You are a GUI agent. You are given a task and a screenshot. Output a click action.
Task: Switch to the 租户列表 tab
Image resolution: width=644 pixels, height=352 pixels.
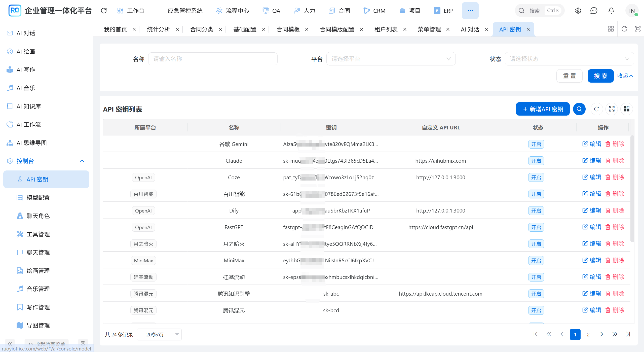[x=386, y=29]
